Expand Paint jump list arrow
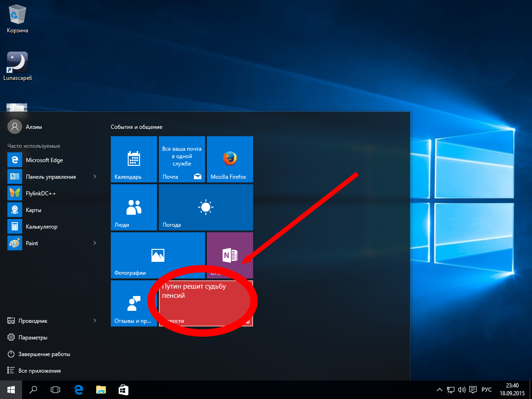532x399 pixels. click(x=95, y=243)
